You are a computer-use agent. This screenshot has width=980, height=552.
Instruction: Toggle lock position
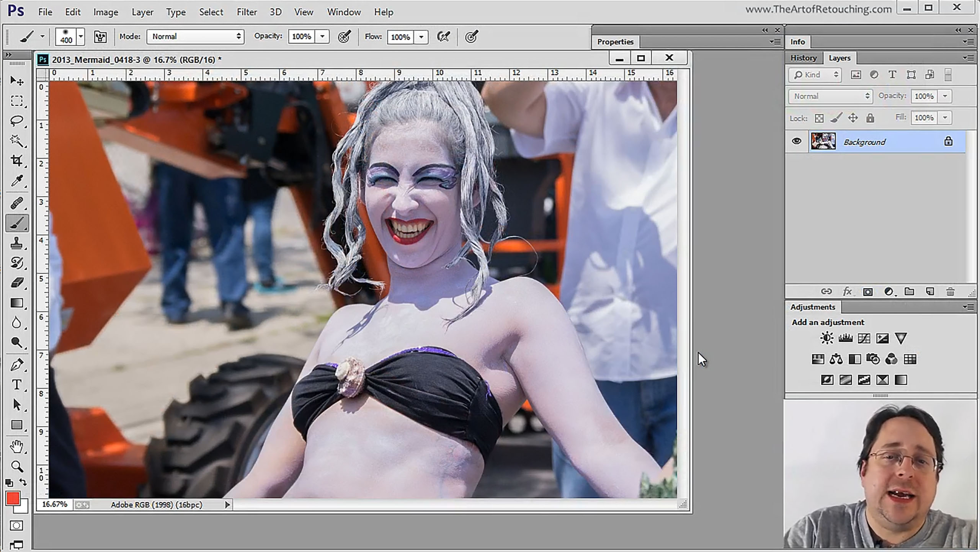coord(853,118)
